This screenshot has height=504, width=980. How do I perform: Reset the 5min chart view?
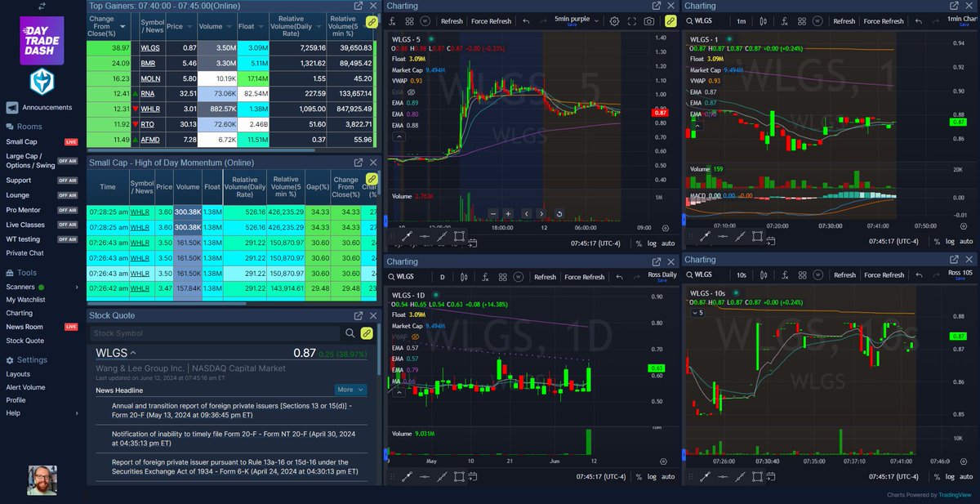[x=559, y=214]
